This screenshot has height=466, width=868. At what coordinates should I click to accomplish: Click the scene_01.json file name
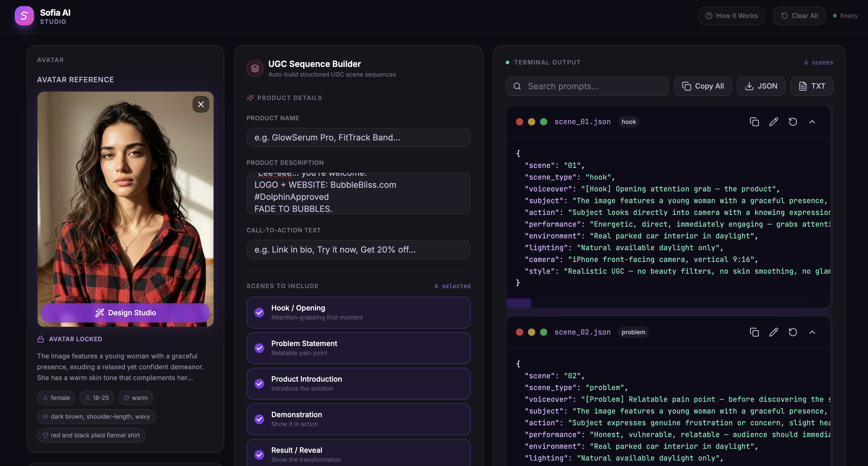click(x=582, y=122)
